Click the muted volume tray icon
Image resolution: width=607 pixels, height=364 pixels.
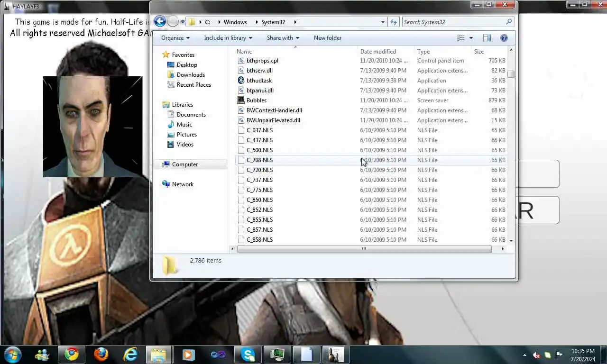[536, 355]
